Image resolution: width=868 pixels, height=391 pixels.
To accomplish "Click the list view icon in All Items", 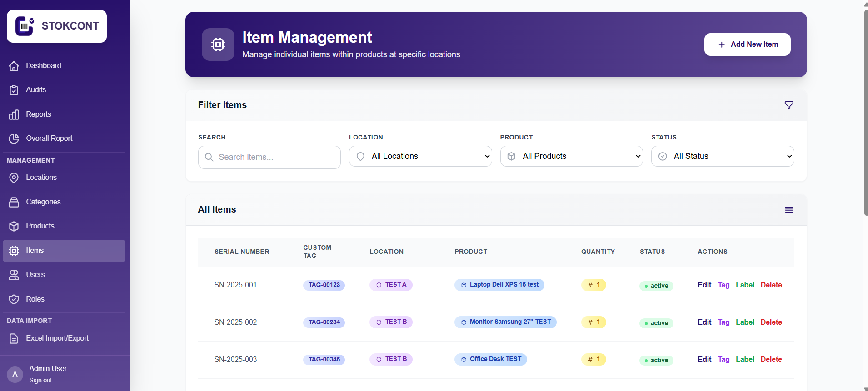I will (789, 210).
